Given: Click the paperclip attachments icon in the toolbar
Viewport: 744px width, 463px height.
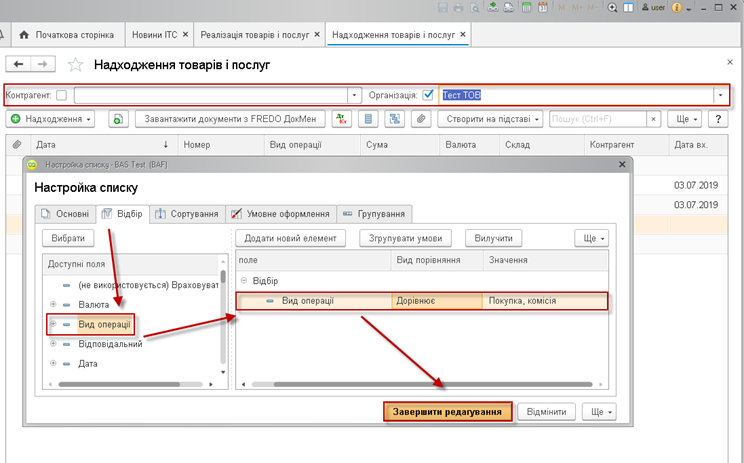Looking at the screenshot, I should 421,119.
